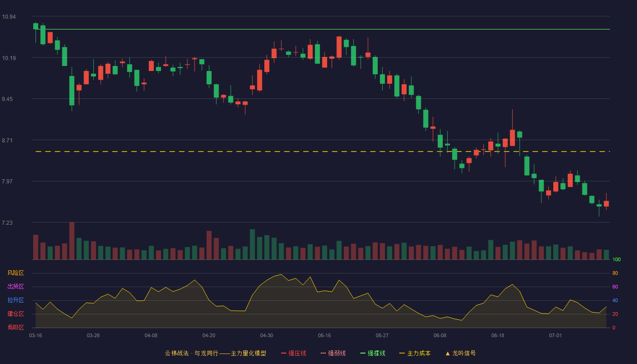637x364 pixels.
Task: Click the green dash icon beside 强撑线
Action: tap(363, 353)
